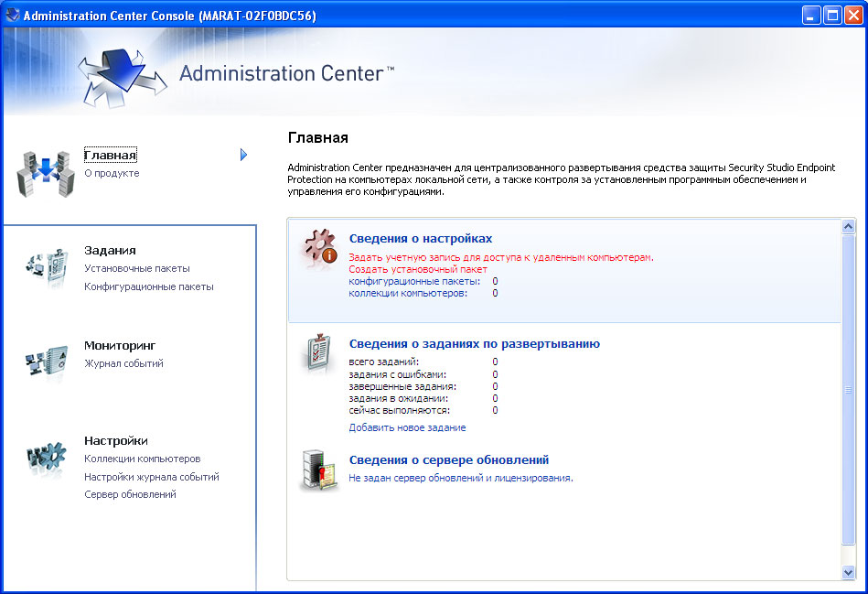This screenshot has width=868, height=594.
Task: Open Сервер обновлений in sidebar
Action: pyautogui.click(x=130, y=494)
